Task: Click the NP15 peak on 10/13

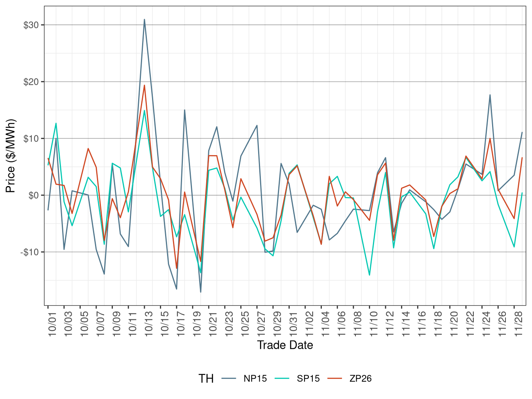Action: point(145,19)
